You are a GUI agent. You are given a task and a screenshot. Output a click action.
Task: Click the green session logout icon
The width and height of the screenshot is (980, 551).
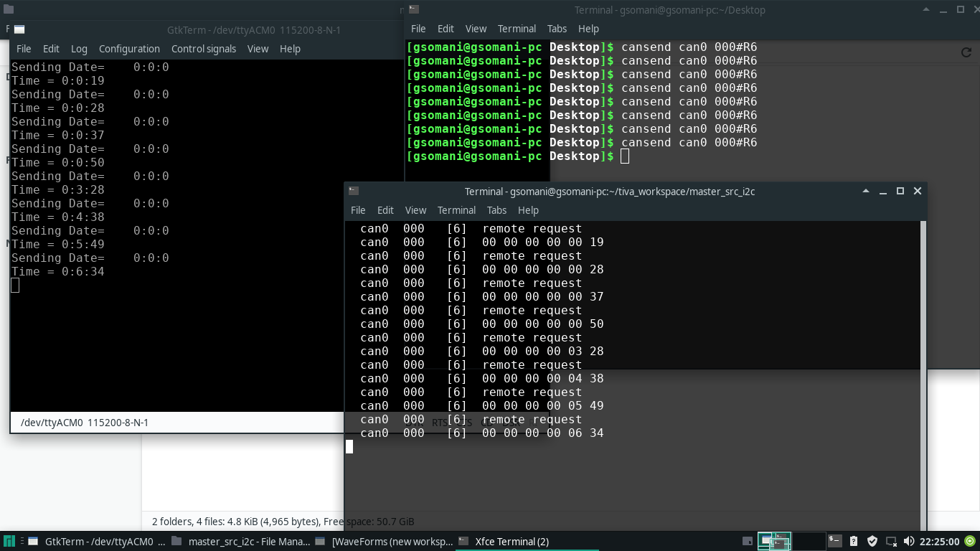[x=970, y=542]
